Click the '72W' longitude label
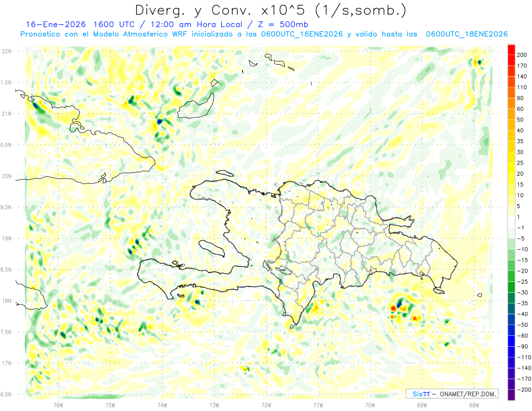 [266, 405]
